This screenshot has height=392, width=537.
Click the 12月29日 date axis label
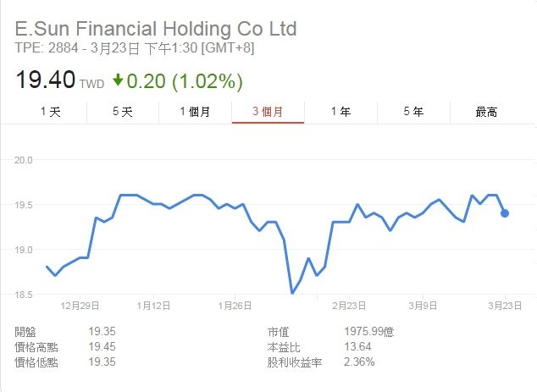point(80,306)
